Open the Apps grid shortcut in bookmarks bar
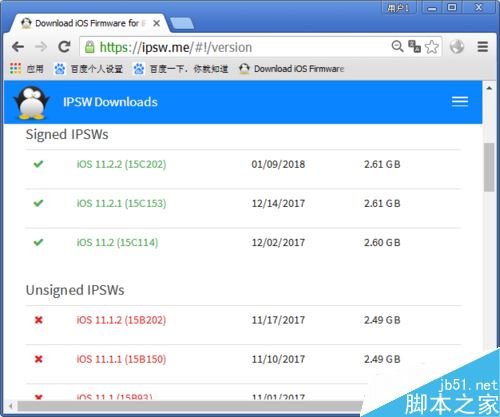This screenshot has width=500, height=417. point(27,69)
